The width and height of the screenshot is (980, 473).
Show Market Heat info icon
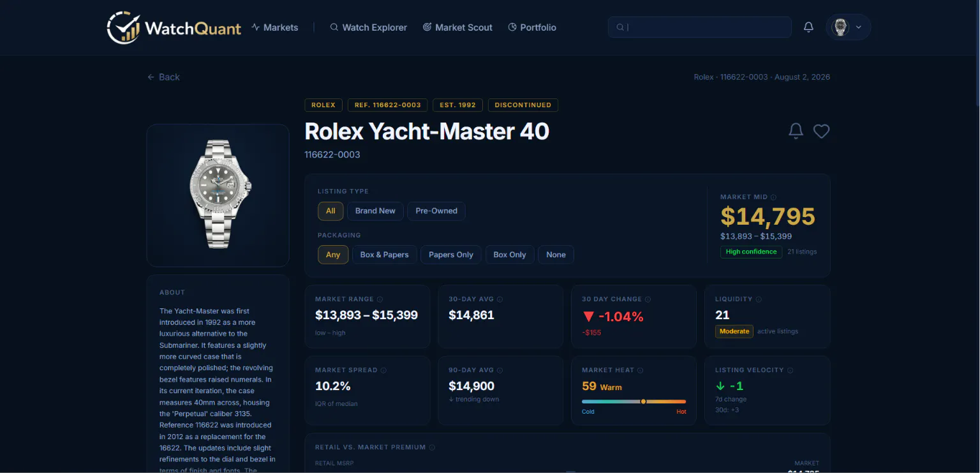pos(641,370)
